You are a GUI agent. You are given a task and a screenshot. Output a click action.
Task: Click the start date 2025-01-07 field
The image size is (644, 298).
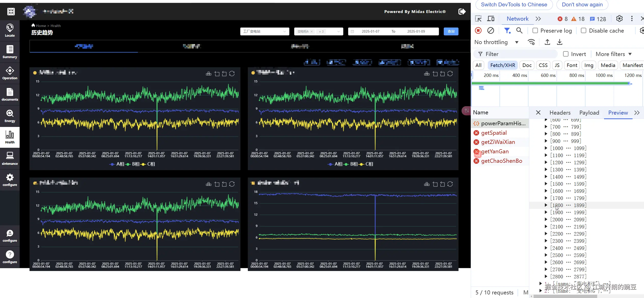(370, 31)
